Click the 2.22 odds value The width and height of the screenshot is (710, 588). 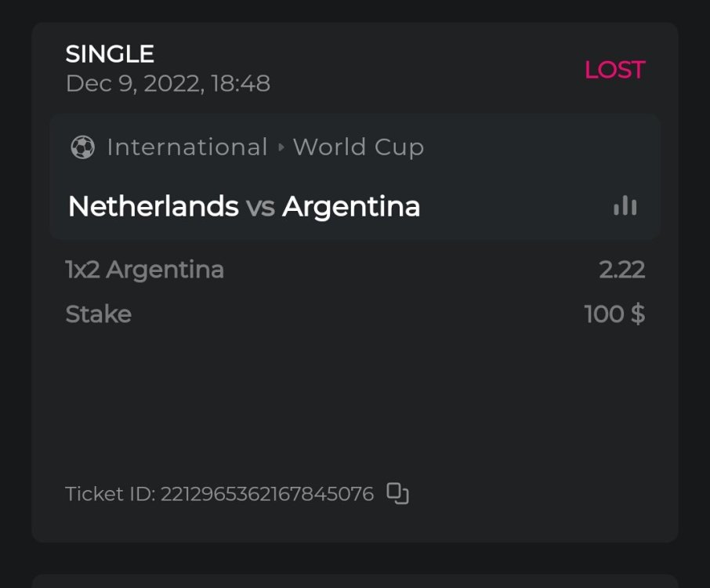[x=621, y=270]
